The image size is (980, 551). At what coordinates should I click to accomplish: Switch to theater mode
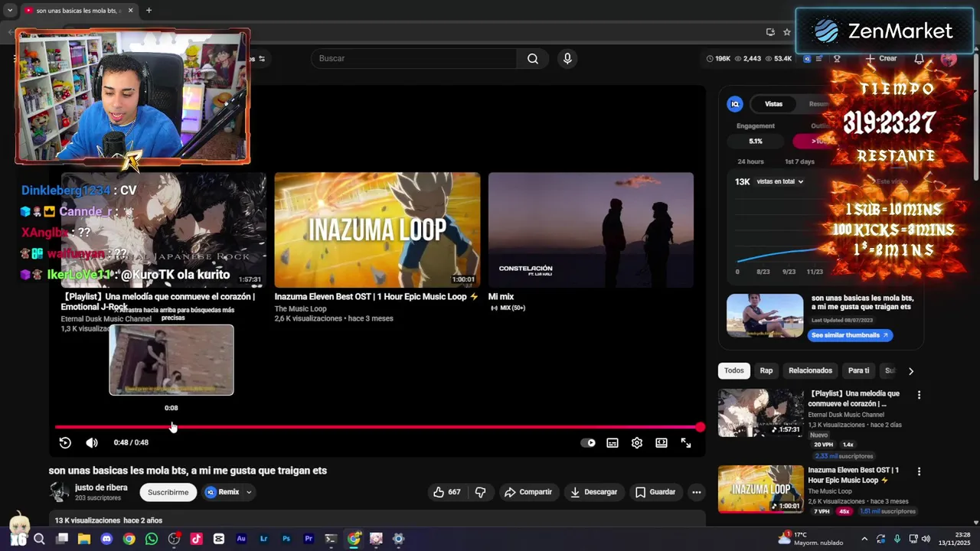click(661, 442)
